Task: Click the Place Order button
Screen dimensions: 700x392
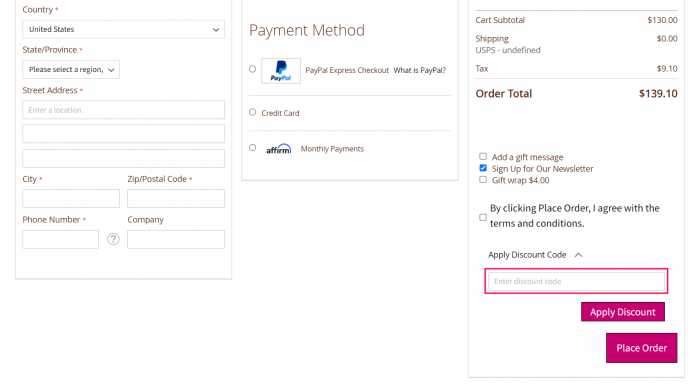Action: pos(642,348)
